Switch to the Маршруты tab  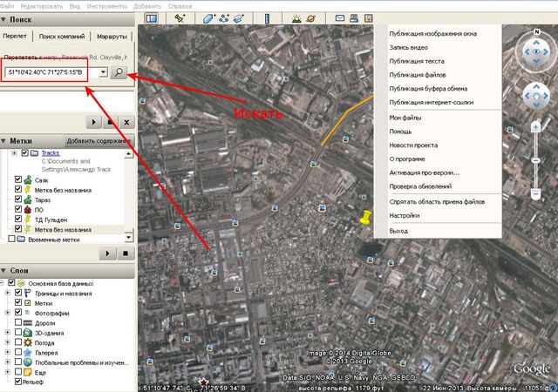pos(112,37)
